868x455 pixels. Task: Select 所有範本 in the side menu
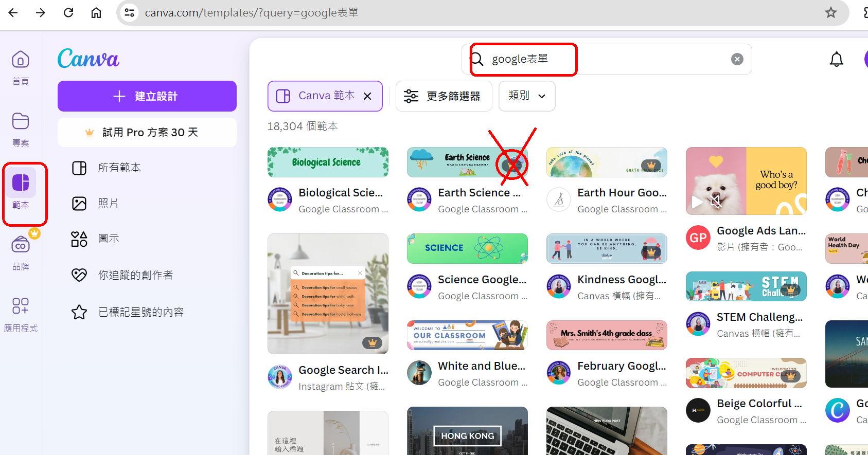click(x=119, y=168)
